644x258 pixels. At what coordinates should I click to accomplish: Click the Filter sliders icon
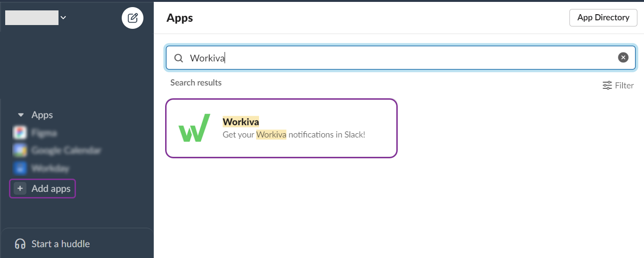(x=607, y=86)
